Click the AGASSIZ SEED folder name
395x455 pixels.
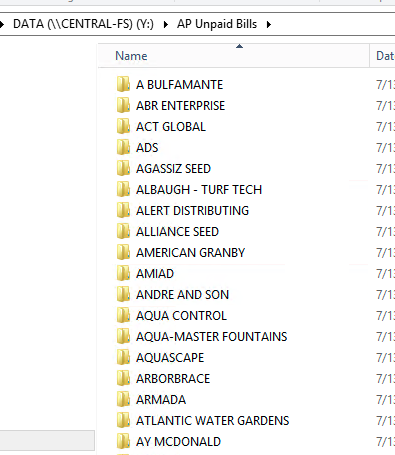tap(173, 169)
